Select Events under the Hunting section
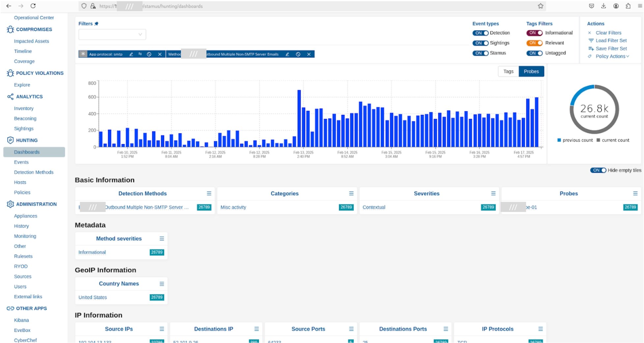This screenshot has height=343, width=644. pyautogui.click(x=21, y=162)
